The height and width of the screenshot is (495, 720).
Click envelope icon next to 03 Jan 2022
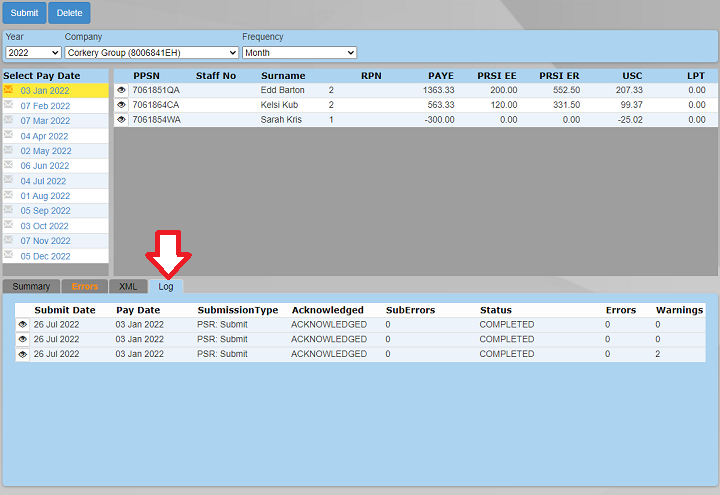pos(9,90)
